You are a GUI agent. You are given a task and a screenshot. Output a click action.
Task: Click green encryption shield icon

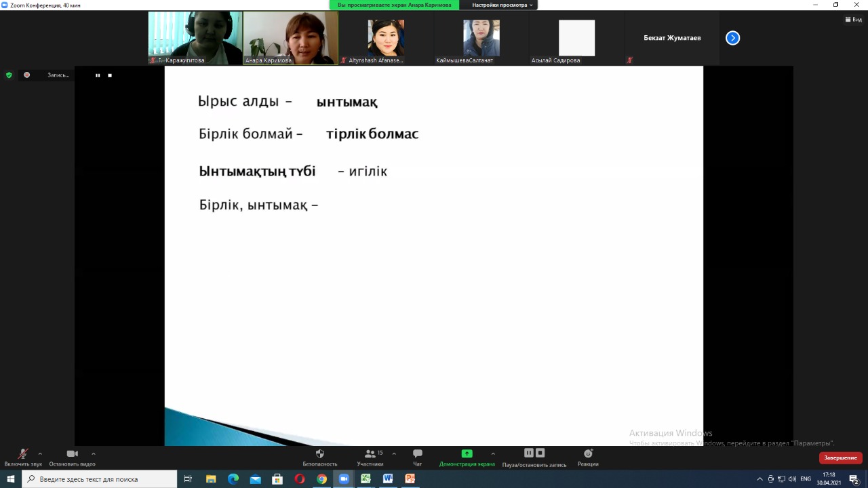[x=9, y=75]
